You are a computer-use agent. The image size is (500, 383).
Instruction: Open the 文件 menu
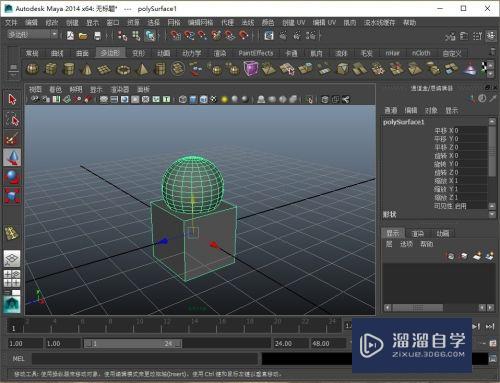(x=11, y=23)
